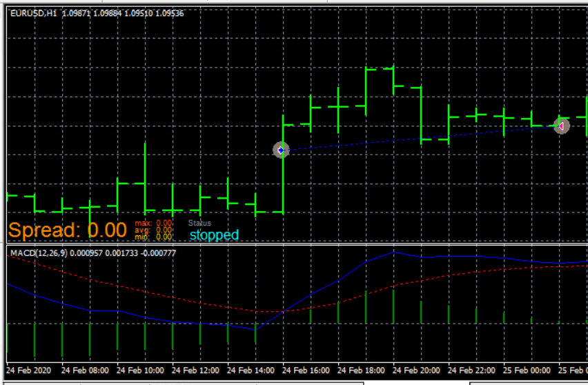Click the '24 Feb 18:00' time axis label
This screenshot has width=588, height=385.
click(361, 371)
